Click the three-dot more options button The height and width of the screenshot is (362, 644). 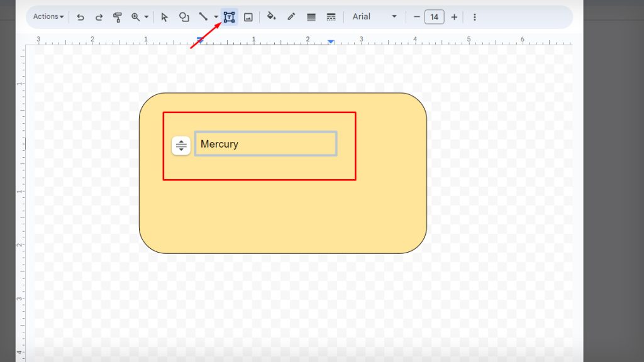[474, 17]
